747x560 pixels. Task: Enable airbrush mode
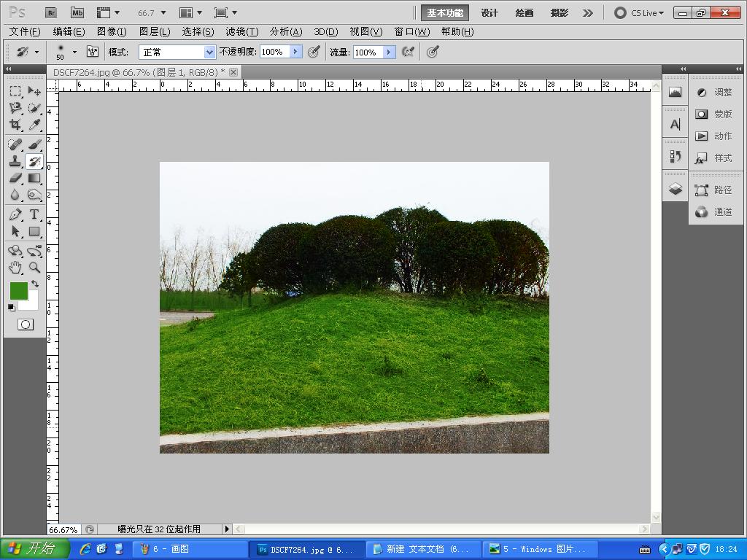pyautogui.click(x=408, y=52)
